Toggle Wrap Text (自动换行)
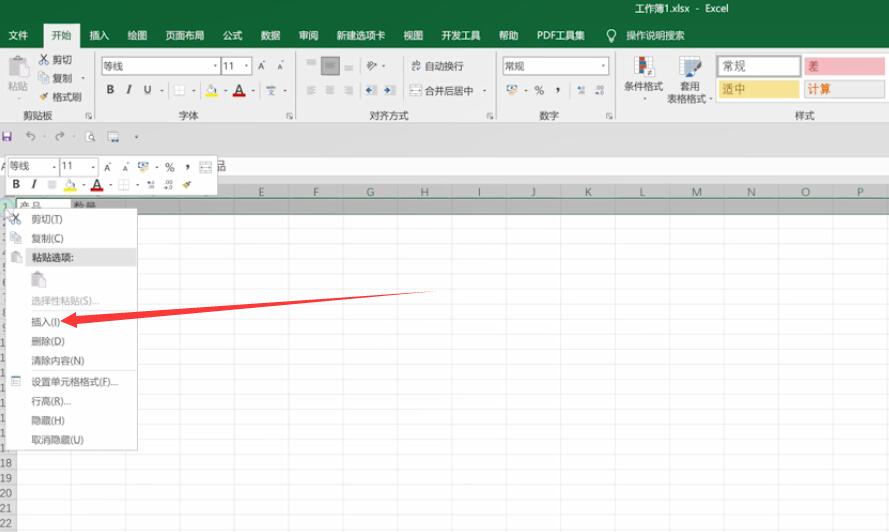The image size is (889, 532). (x=437, y=66)
